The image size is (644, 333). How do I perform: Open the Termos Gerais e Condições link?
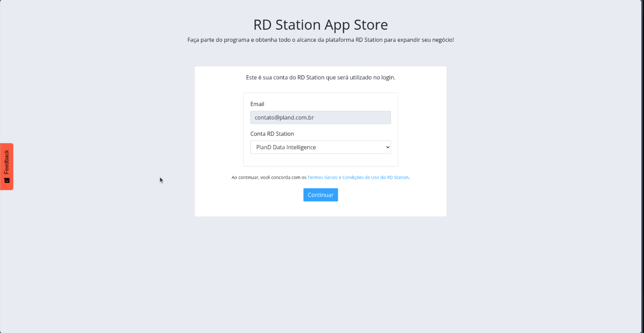358,177
